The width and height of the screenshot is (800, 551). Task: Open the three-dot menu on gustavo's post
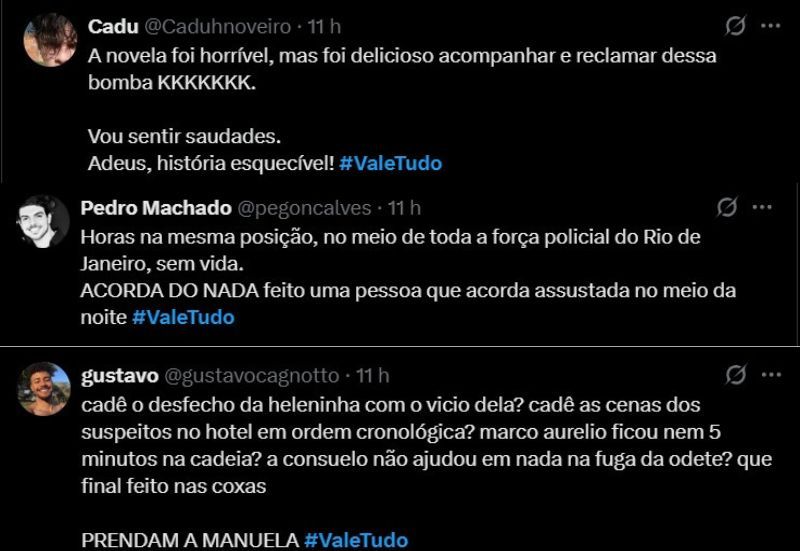[769, 374]
